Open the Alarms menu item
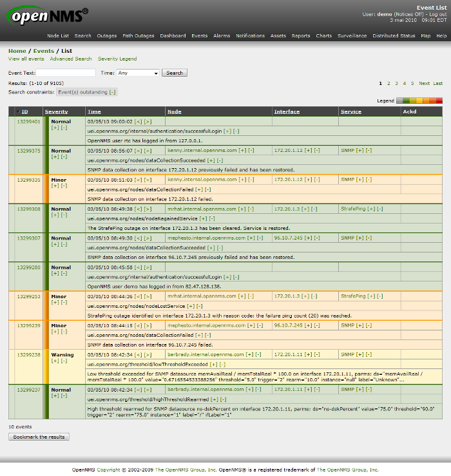This screenshot has width=451, height=476. click(222, 36)
